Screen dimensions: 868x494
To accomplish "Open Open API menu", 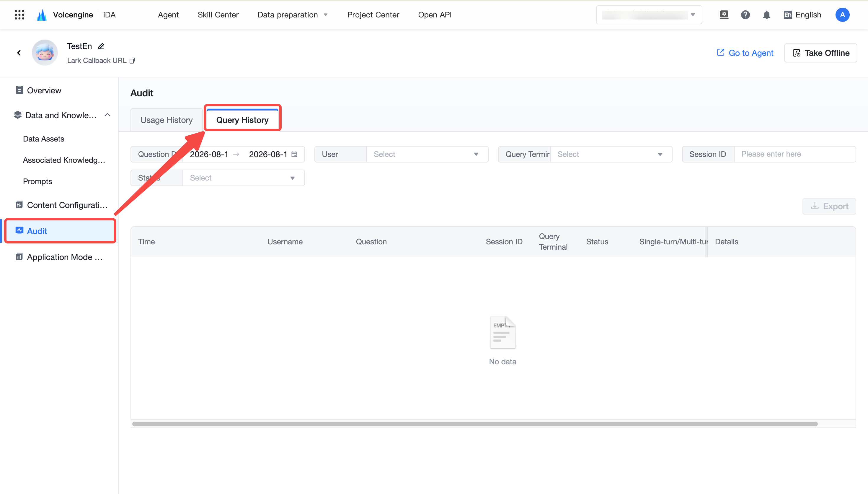I will 435,14.
